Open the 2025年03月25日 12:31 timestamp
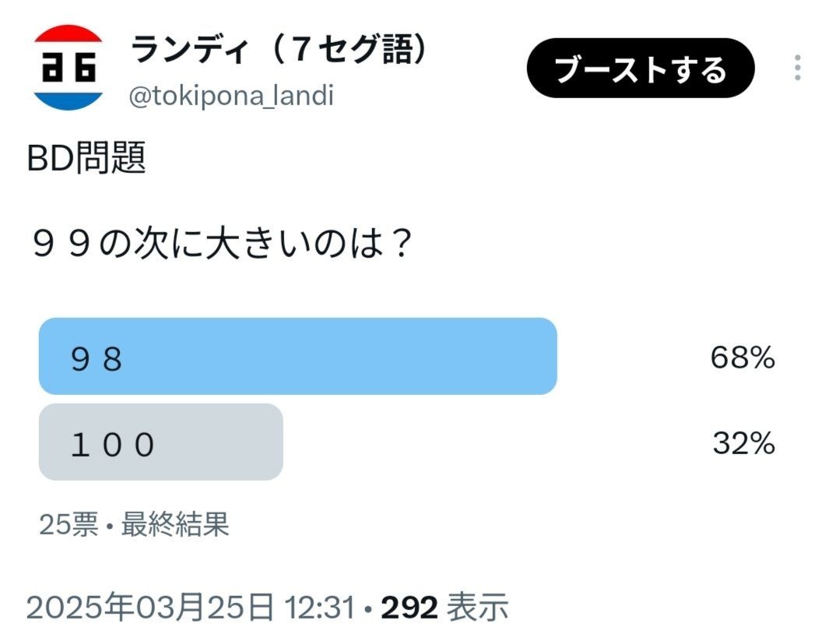The height and width of the screenshot is (631, 840). point(192,608)
